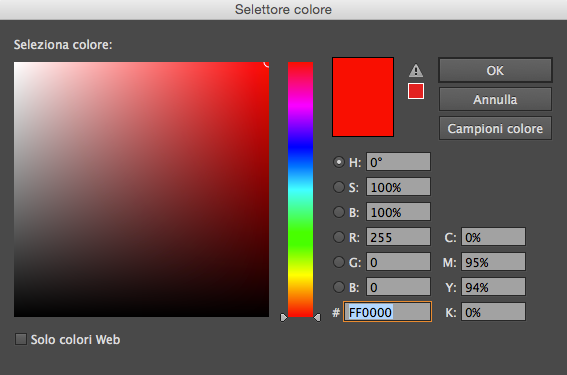Click the small in-gamut red swatch
The height and width of the screenshot is (375, 567).
[x=416, y=91]
